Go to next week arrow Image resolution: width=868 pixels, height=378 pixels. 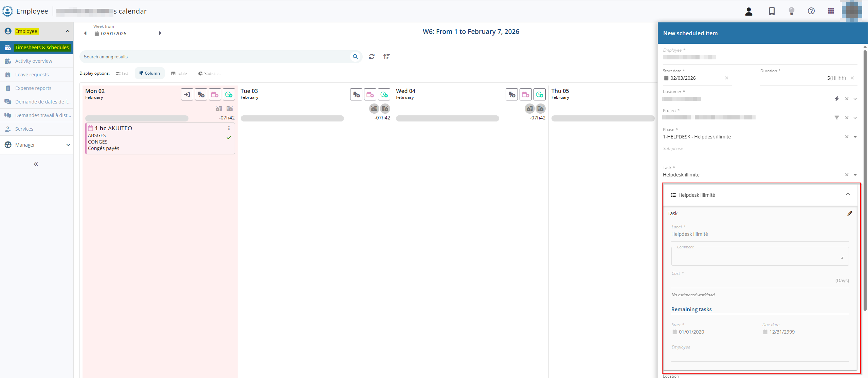tap(160, 33)
